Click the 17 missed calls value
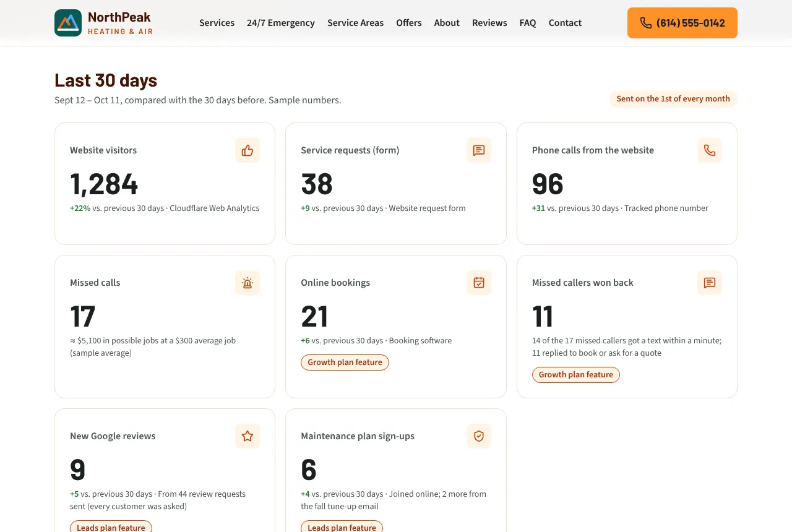 pos(82,316)
